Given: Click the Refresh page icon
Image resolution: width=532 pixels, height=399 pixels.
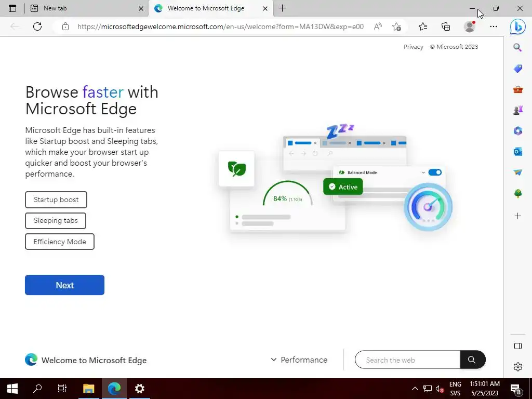Looking at the screenshot, I should 37,26.
